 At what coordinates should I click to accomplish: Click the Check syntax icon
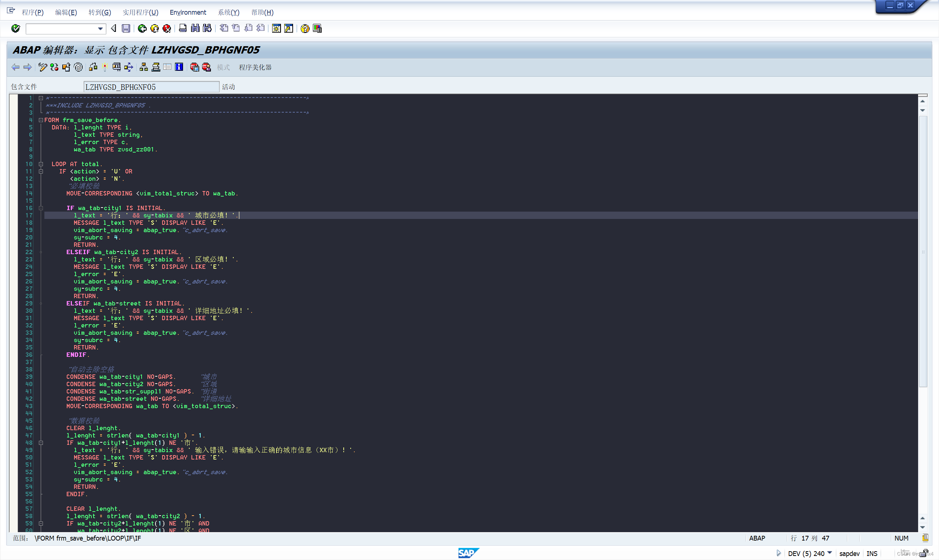click(93, 67)
